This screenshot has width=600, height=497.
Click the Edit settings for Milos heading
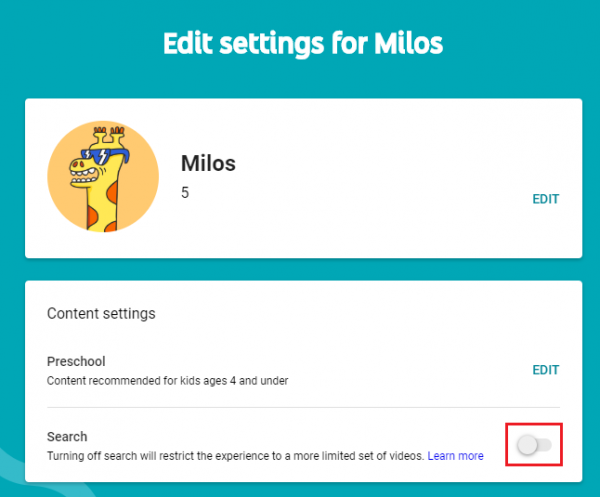tap(303, 43)
